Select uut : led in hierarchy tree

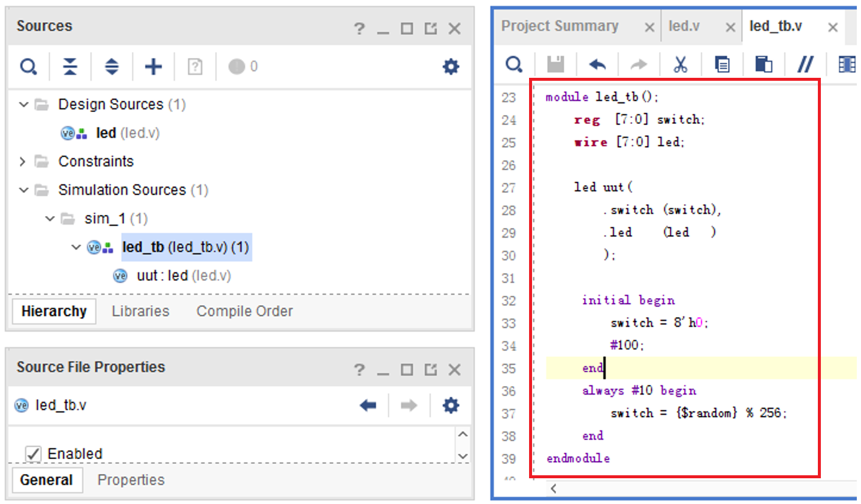[183, 276]
